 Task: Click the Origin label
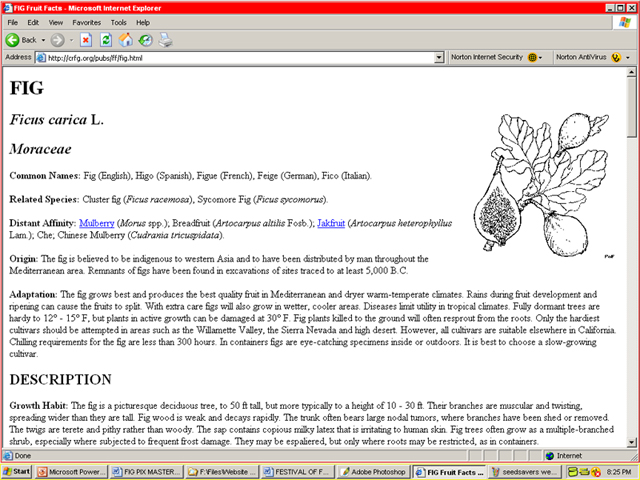pyautogui.click(x=24, y=259)
